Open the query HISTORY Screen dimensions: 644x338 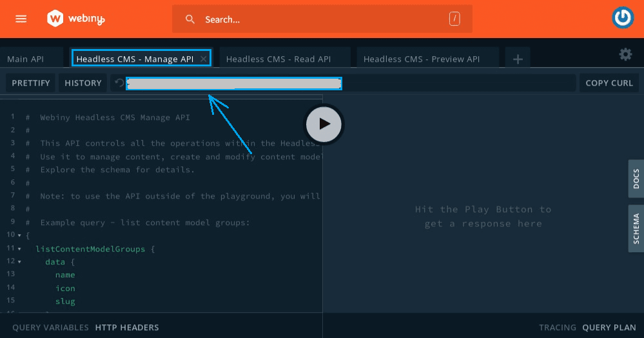point(83,83)
